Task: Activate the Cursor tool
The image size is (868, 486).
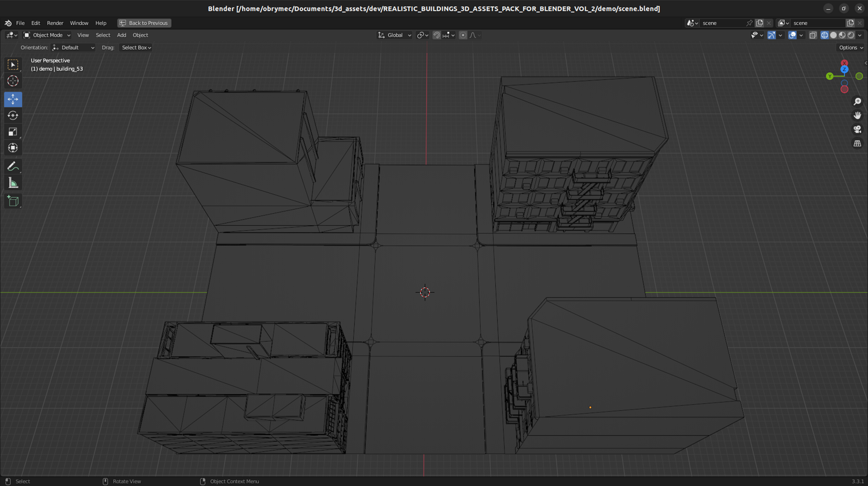Action: click(x=13, y=81)
